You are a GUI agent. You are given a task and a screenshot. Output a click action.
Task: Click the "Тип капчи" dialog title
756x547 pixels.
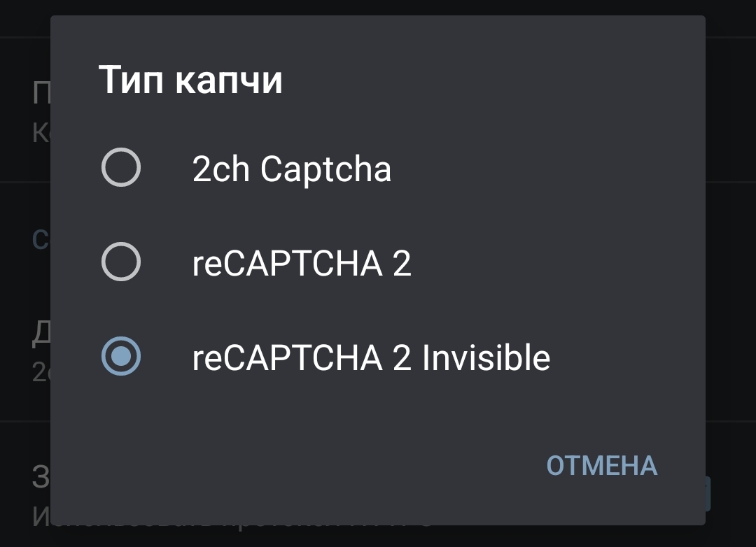point(190,80)
